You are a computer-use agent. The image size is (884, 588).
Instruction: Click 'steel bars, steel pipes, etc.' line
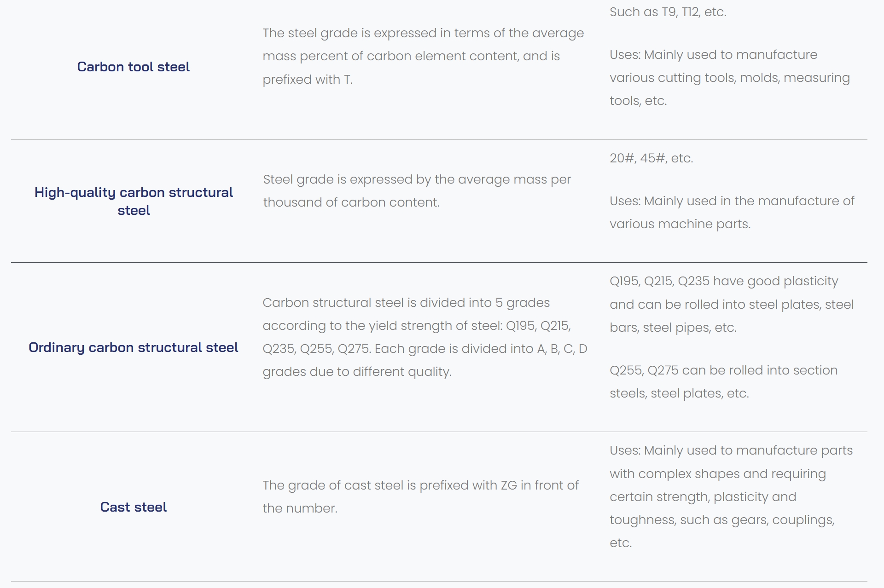pos(673,328)
